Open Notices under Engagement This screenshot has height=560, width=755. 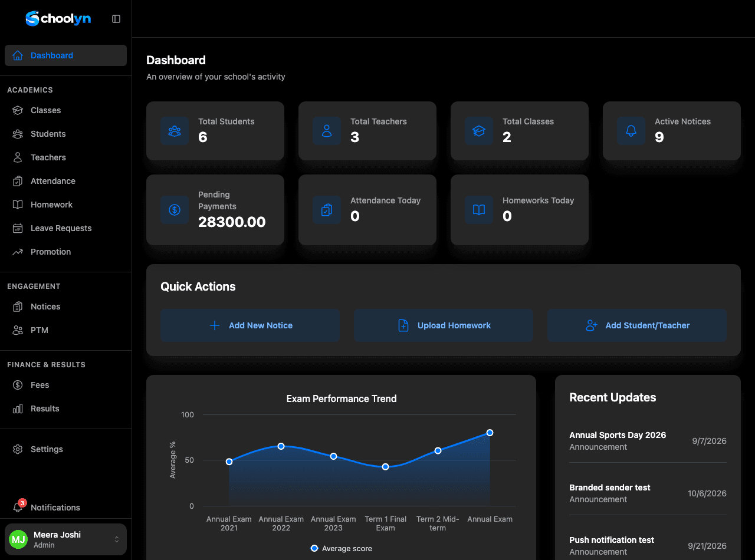pyautogui.click(x=65, y=307)
